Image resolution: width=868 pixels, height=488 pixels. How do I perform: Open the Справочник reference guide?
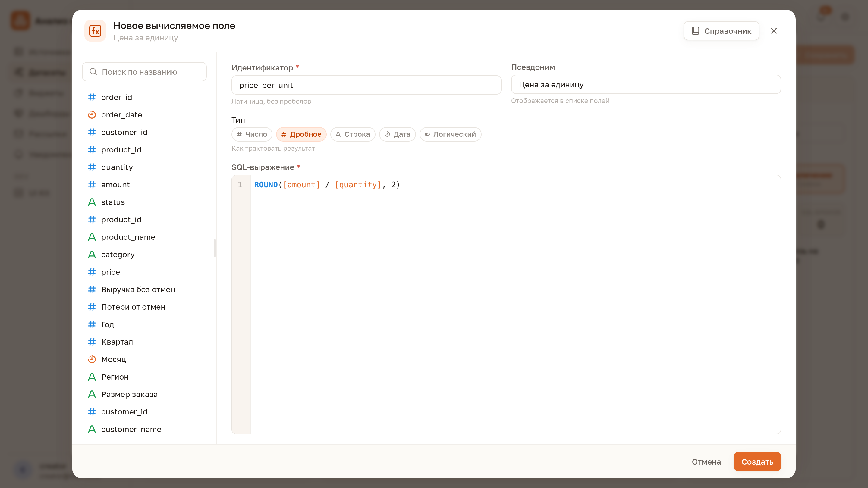tap(722, 31)
